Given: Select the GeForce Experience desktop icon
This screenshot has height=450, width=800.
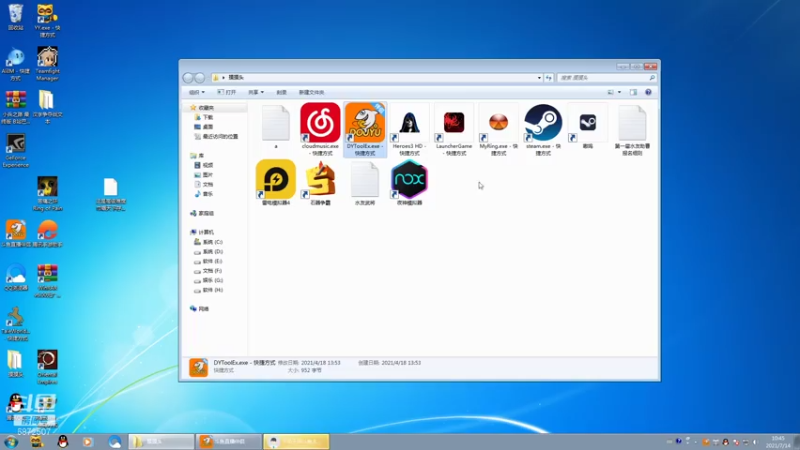Looking at the screenshot, I should pos(16,151).
